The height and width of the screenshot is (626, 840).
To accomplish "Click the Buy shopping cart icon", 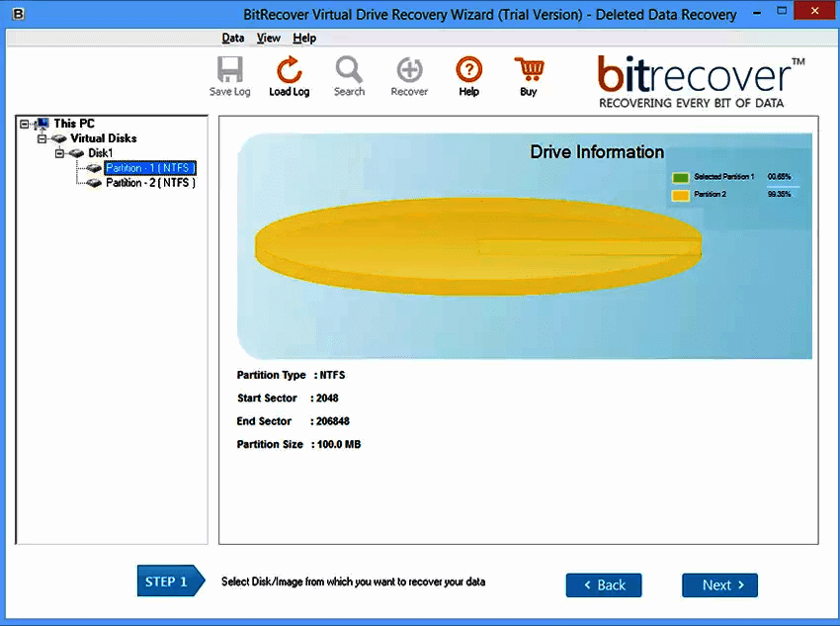I will tap(528, 70).
